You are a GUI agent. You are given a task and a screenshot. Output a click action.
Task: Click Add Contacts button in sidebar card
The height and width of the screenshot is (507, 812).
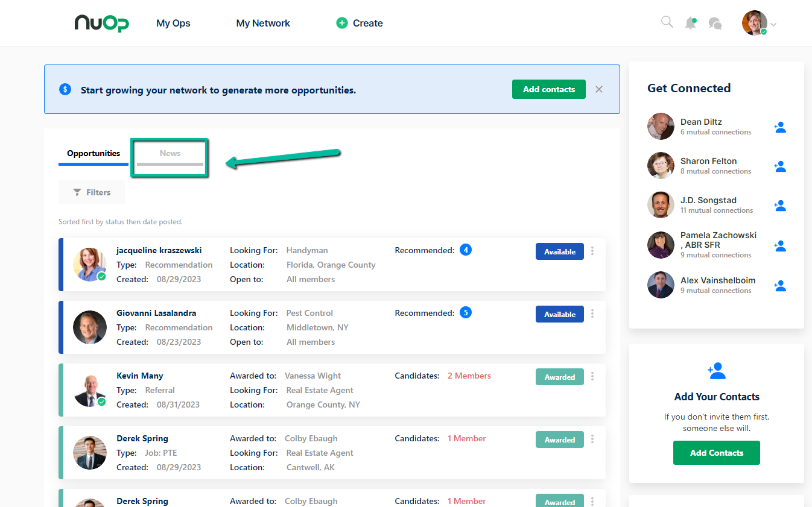tap(717, 453)
